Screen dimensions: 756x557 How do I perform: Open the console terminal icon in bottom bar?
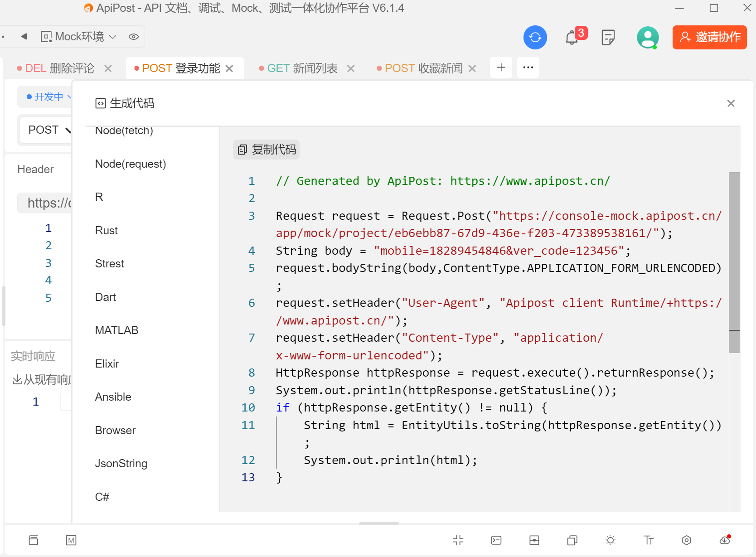tap(496, 540)
